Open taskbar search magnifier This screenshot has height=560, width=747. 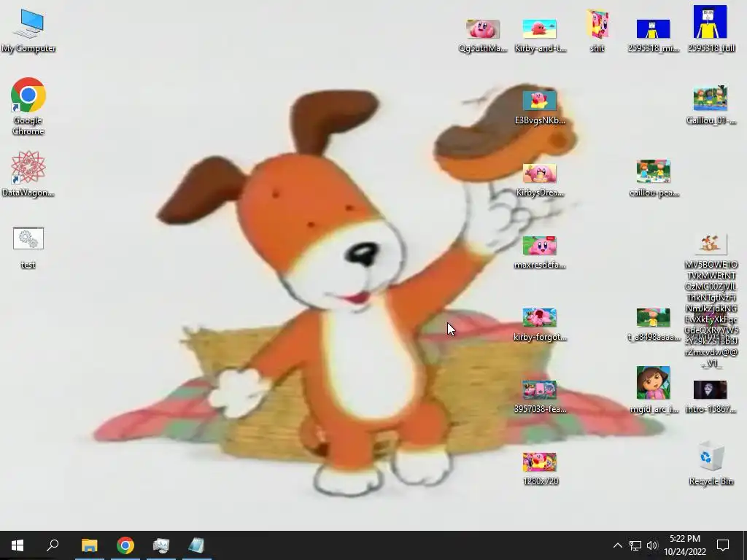coord(53,545)
